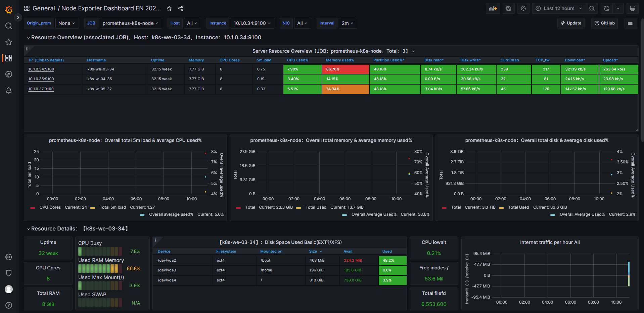Cycle view mode with the monitor icon

tap(632, 8)
